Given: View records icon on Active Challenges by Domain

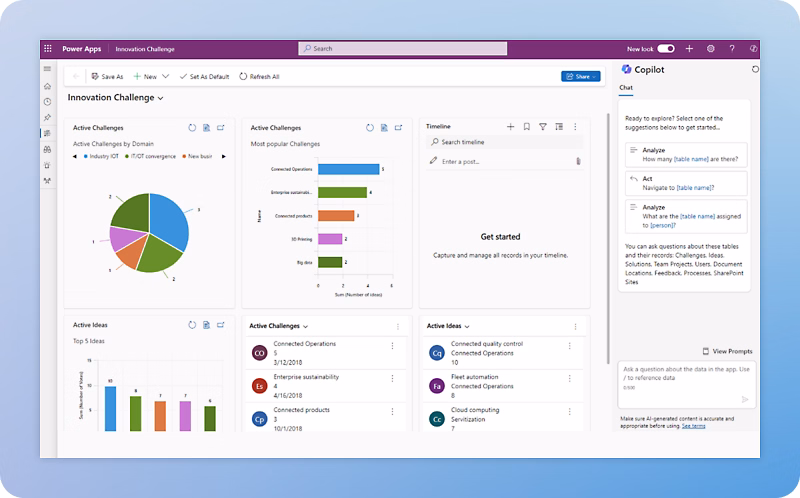Looking at the screenshot, I should pyautogui.click(x=207, y=128).
